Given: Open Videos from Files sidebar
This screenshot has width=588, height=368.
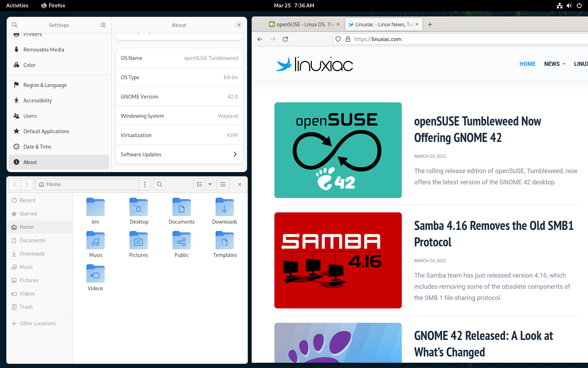Looking at the screenshot, I should click(39, 294).
